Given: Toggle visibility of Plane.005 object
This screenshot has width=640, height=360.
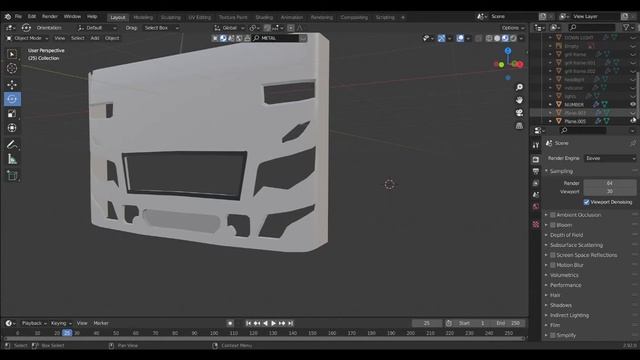Looking at the screenshot, I should pos(633,121).
